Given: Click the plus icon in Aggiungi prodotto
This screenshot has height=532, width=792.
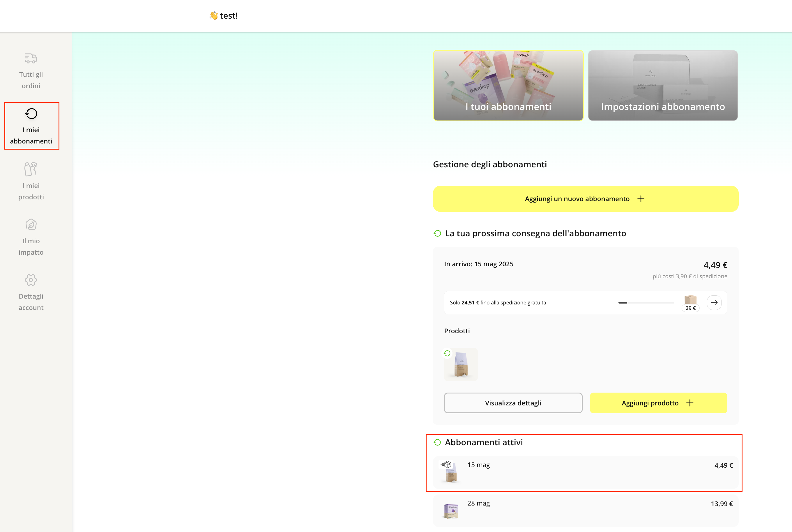Looking at the screenshot, I should coord(690,403).
